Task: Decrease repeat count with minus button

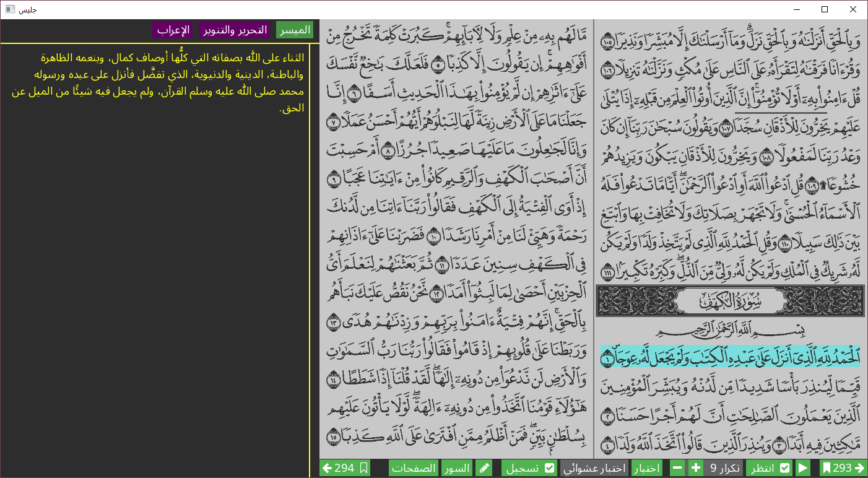Action: [677, 468]
